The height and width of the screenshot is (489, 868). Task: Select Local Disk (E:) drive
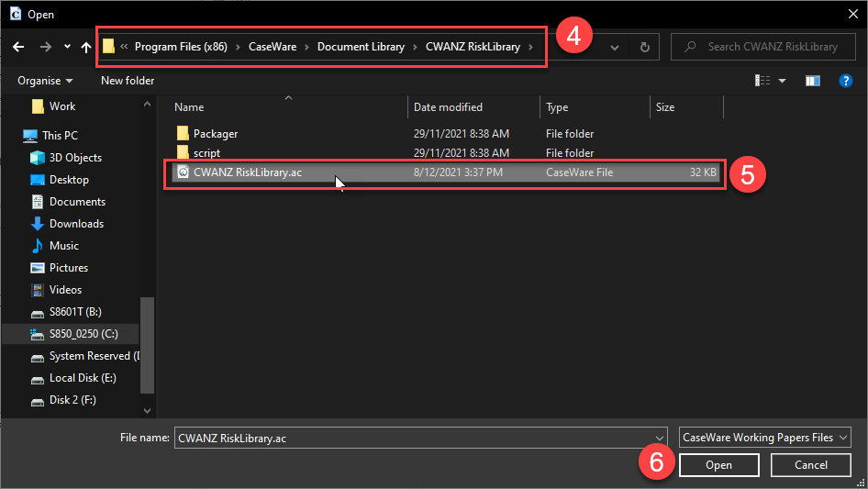pos(73,378)
